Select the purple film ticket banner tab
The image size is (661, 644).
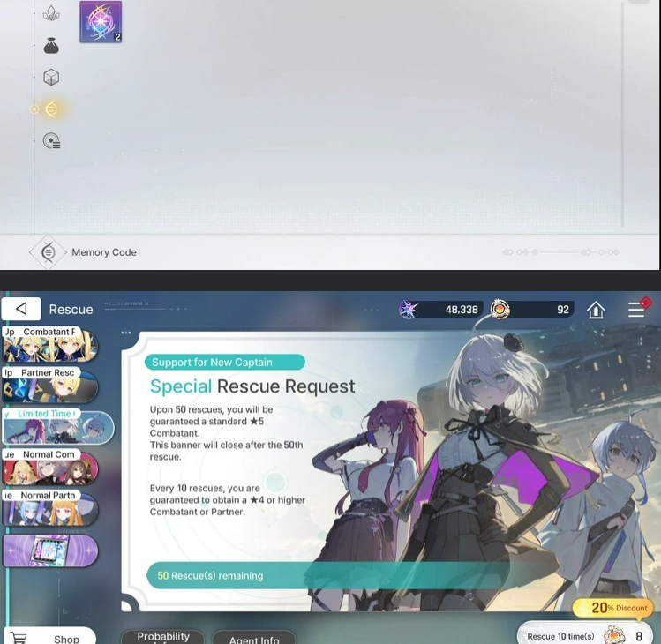point(50,550)
